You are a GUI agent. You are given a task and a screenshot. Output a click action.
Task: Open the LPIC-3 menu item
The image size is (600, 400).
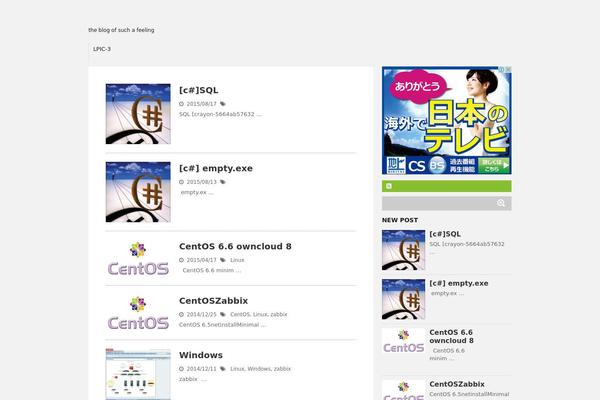point(102,49)
